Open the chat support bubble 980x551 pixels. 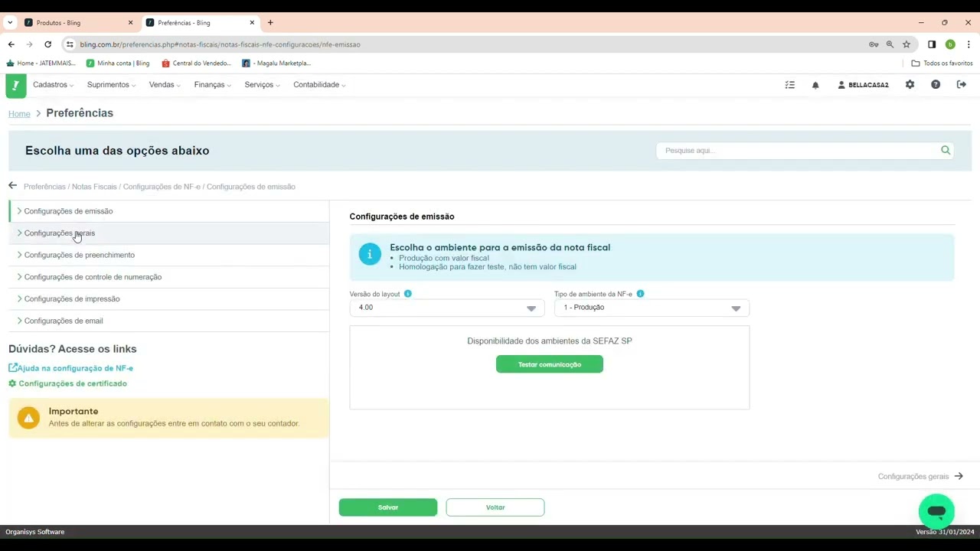click(936, 511)
